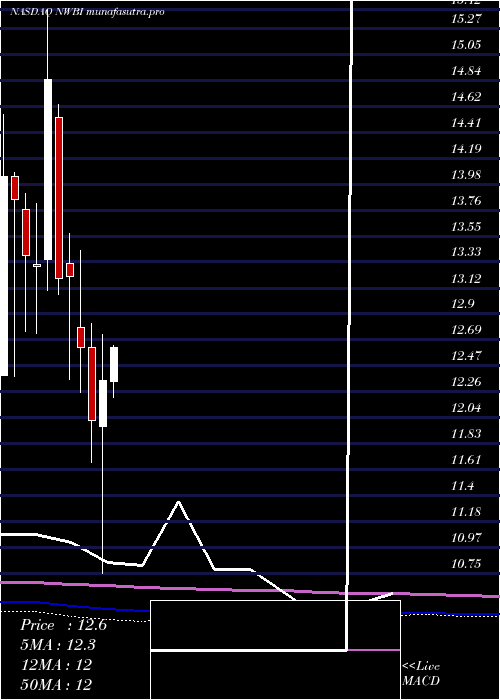The height and width of the screenshot is (700, 500).
Task: Click the long red candlestick beside the tallest white one
Action: pos(59,198)
